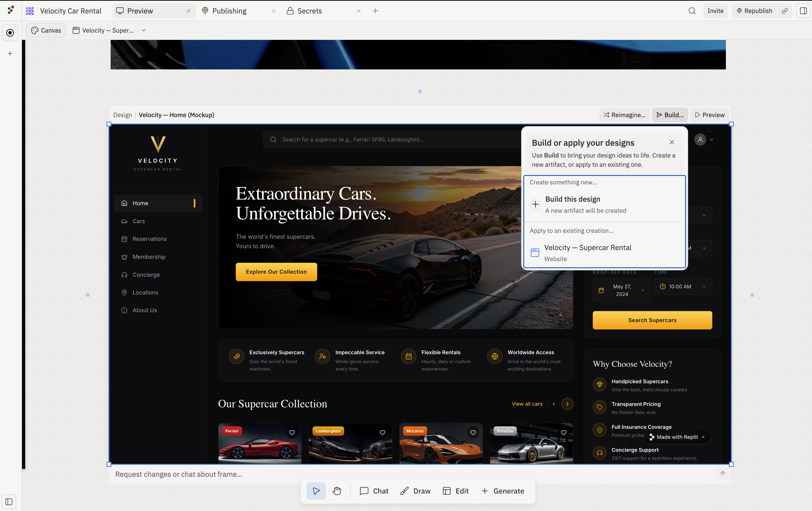
Task: Open the Edit tool
Action: point(456,491)
